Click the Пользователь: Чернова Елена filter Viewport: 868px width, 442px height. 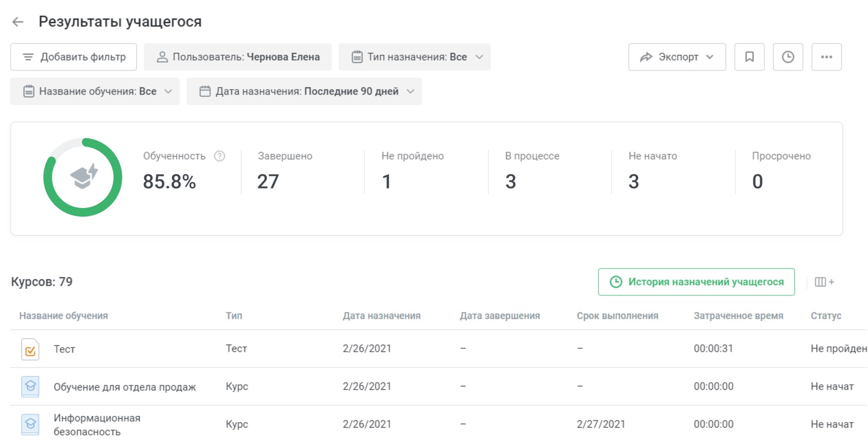pyautogui.click(x=238, y=57)
